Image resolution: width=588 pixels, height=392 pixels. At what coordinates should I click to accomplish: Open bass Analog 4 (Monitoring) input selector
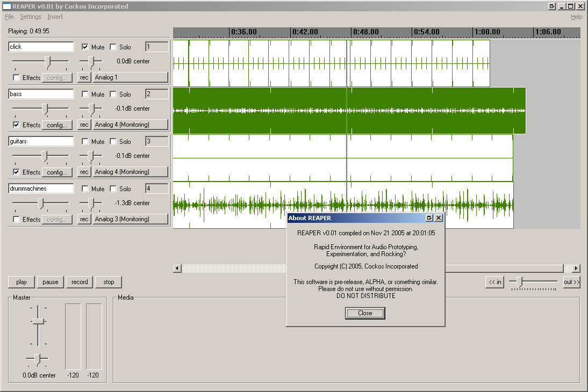tap(131, 125)
